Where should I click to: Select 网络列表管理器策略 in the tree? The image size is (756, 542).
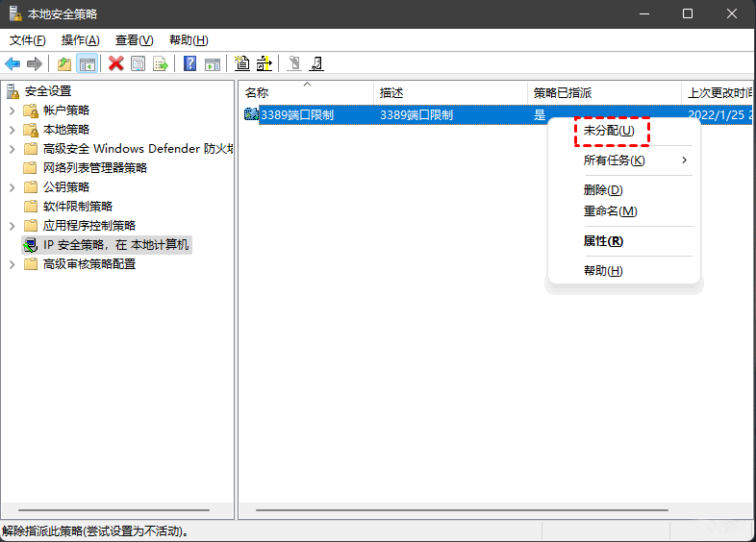click(x=95, y=167)
